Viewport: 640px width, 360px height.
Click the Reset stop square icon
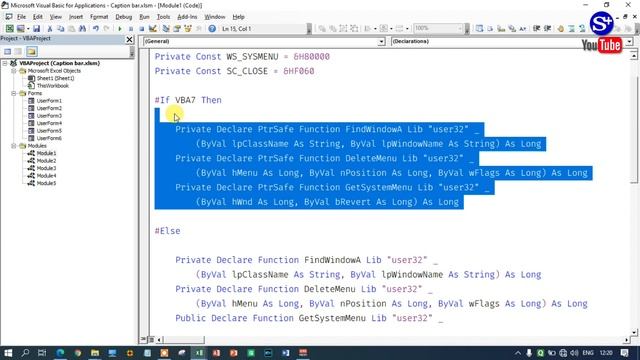click(x=142, y=29)
